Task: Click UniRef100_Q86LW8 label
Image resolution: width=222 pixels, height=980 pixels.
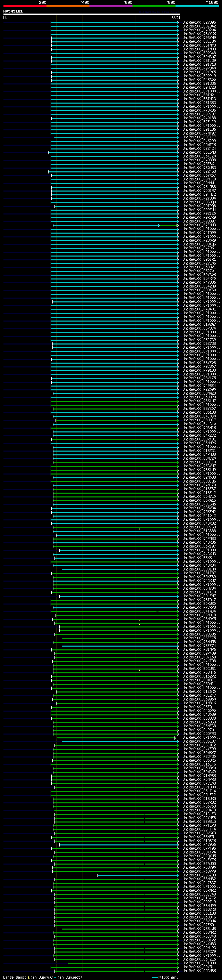Action: [x=199, y=929]
